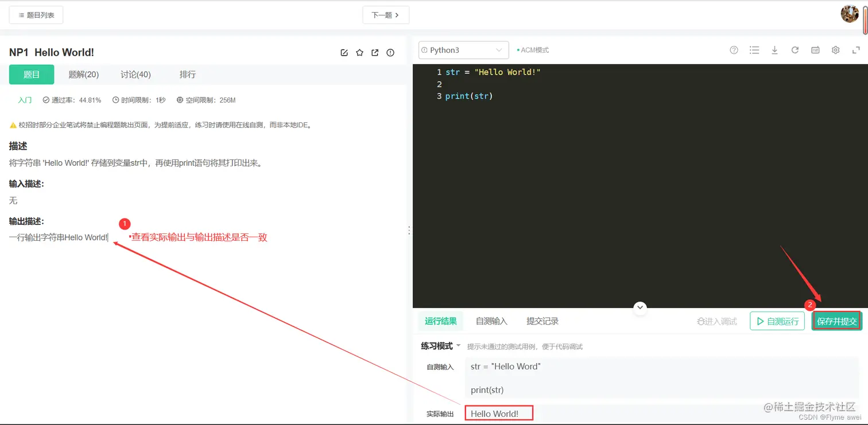Switch to 讨论(40) tab
The width and height of the screenshot is (868, 425).
pyautogui.click(x=135, y=75)
